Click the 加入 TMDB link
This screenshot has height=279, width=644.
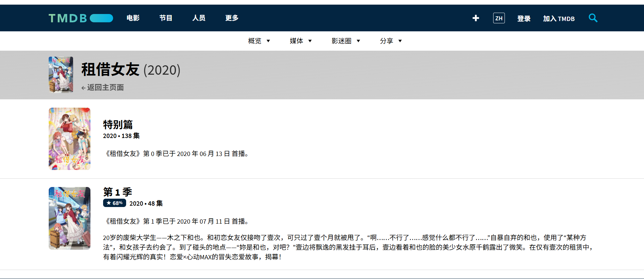559,19
